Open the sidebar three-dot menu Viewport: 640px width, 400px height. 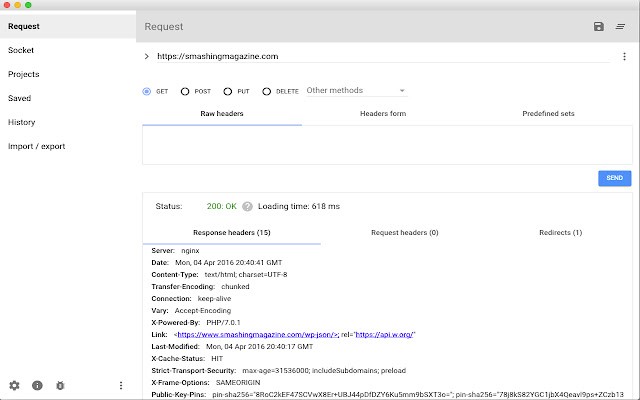tap(121, 385)
